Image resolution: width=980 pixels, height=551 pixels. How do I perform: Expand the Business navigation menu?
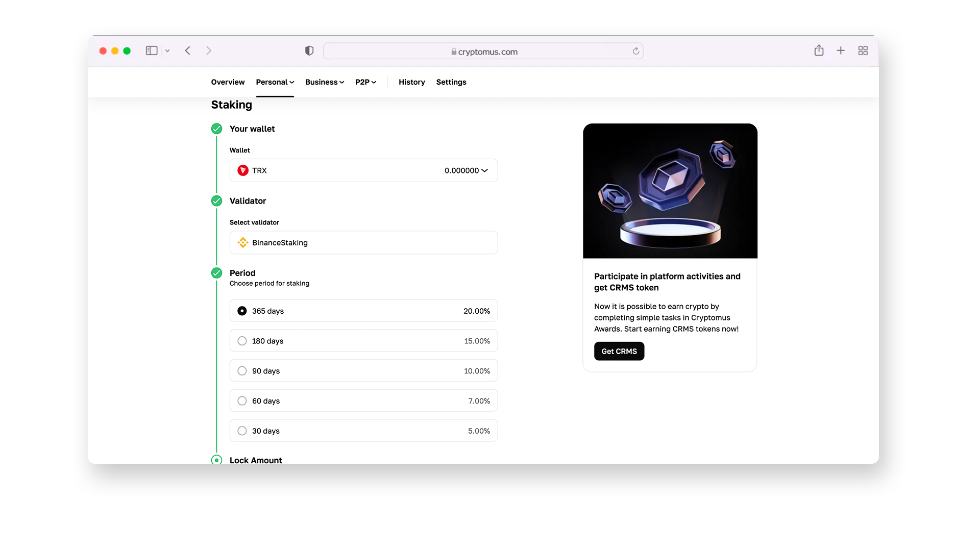(325, 82)
